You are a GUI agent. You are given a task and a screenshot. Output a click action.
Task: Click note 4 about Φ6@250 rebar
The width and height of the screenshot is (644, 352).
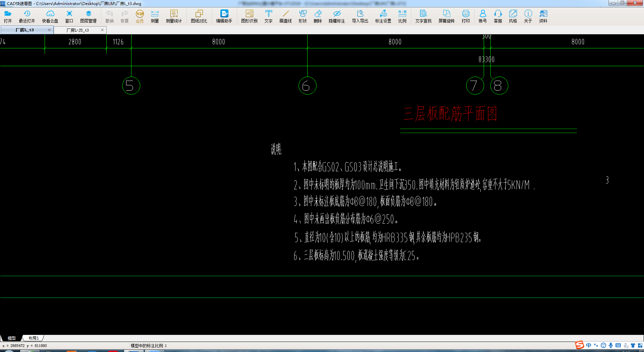coord(346,219)
